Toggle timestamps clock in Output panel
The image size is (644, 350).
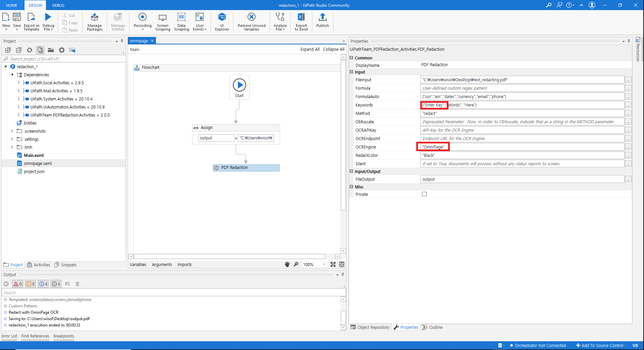tap(6, 284)
